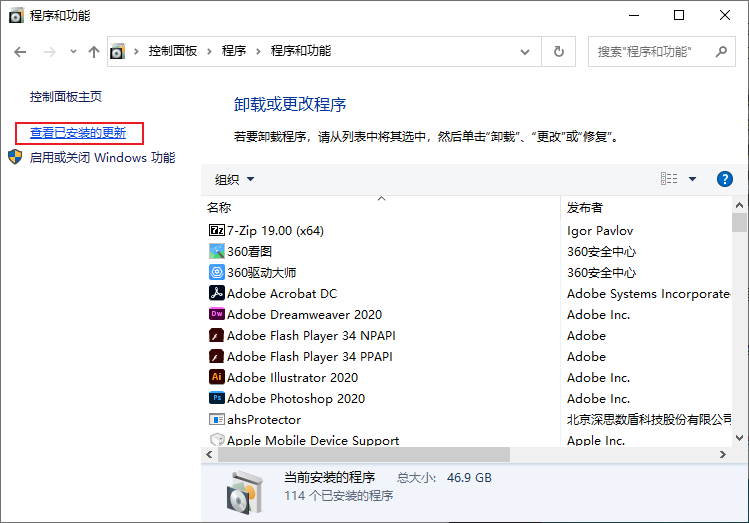
Task: Click 查看已安装的更新 link
Action: (x=78, y=132)
